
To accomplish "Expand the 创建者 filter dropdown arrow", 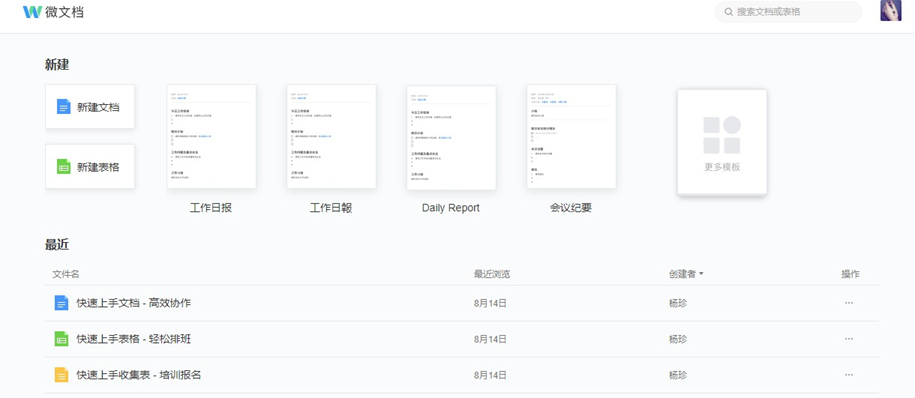I will (701, 274).
